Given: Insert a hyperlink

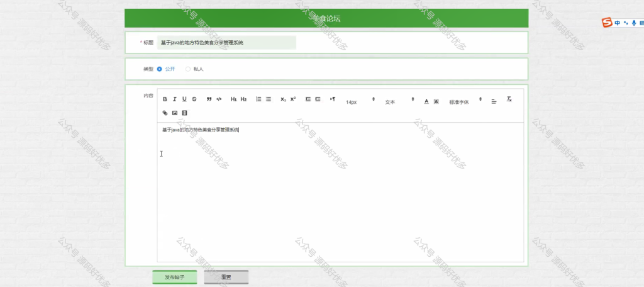Looking at the screenshot, I should point(165,113).
